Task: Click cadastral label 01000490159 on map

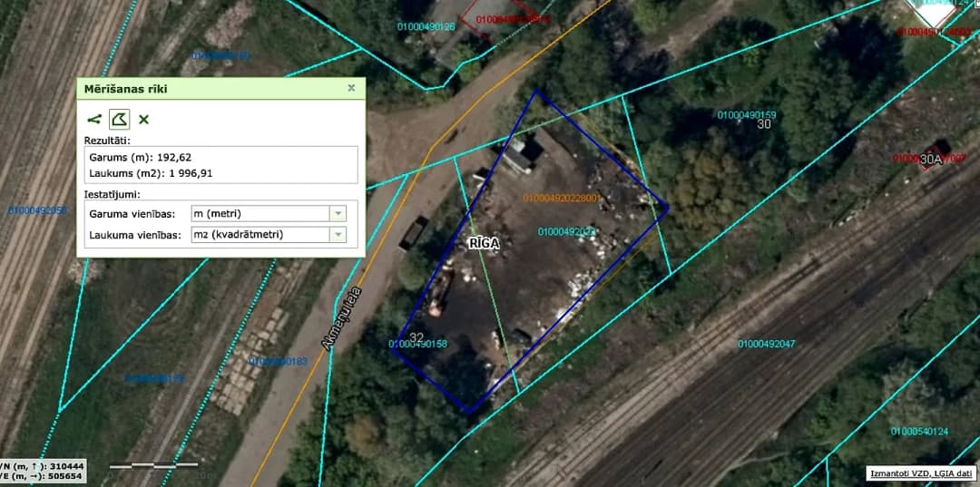Action: click(746, 115)
